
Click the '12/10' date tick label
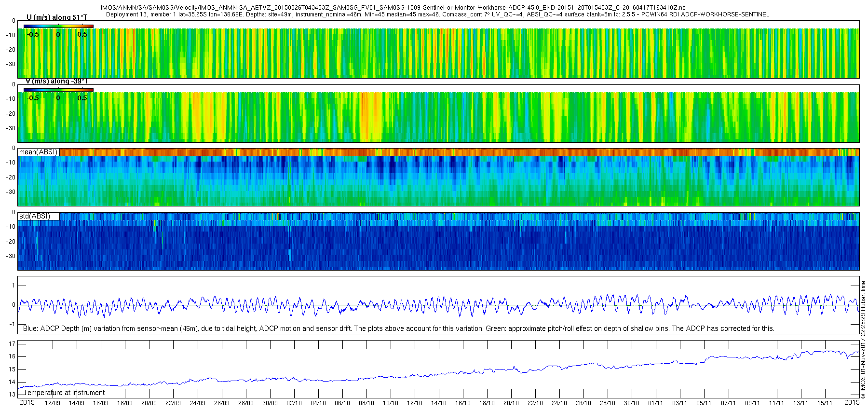click(414, 403)
